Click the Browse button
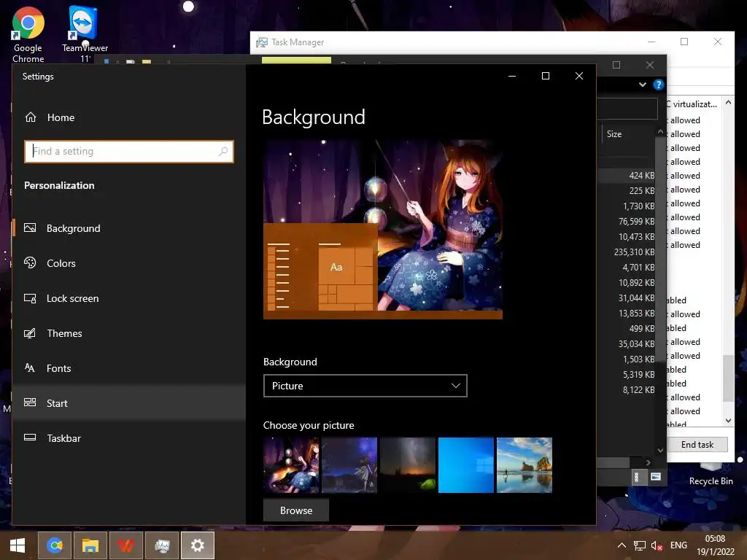 click(296, 510)
